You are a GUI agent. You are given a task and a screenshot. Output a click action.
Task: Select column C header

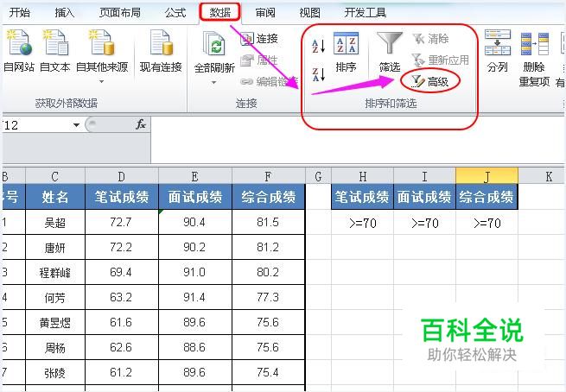pyautogui.click(x=55, y=176)
